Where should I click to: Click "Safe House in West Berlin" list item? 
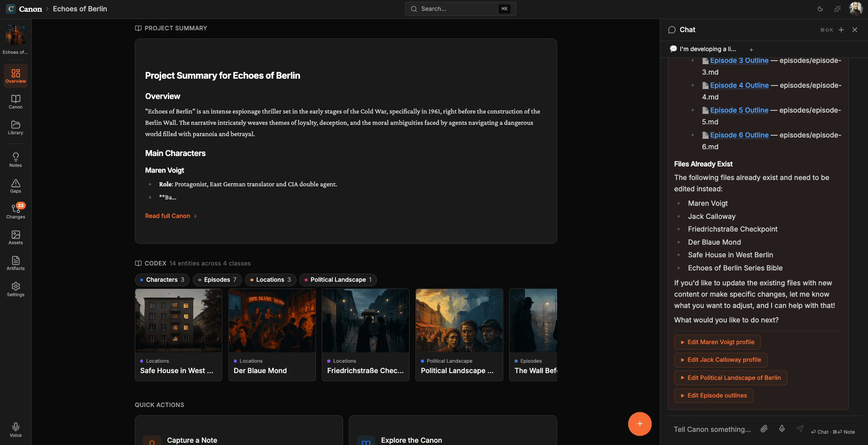tap(730, 255)
